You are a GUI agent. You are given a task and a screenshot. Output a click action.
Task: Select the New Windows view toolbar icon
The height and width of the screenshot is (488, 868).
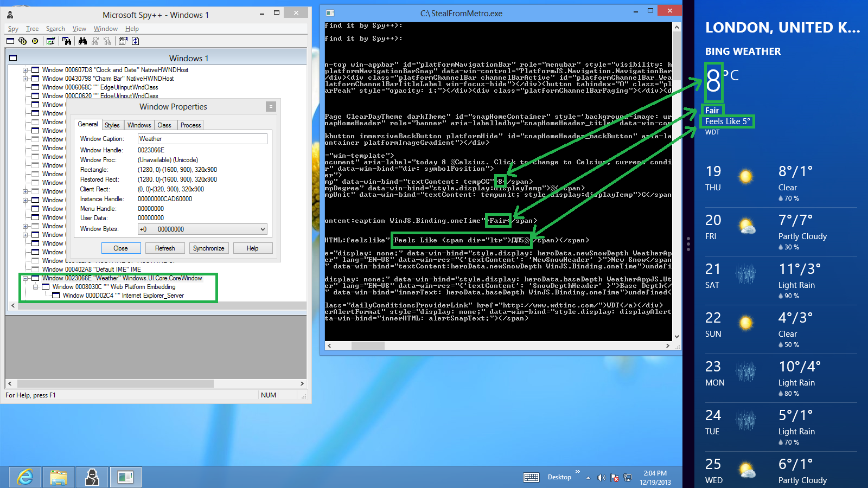coord(10,41)
